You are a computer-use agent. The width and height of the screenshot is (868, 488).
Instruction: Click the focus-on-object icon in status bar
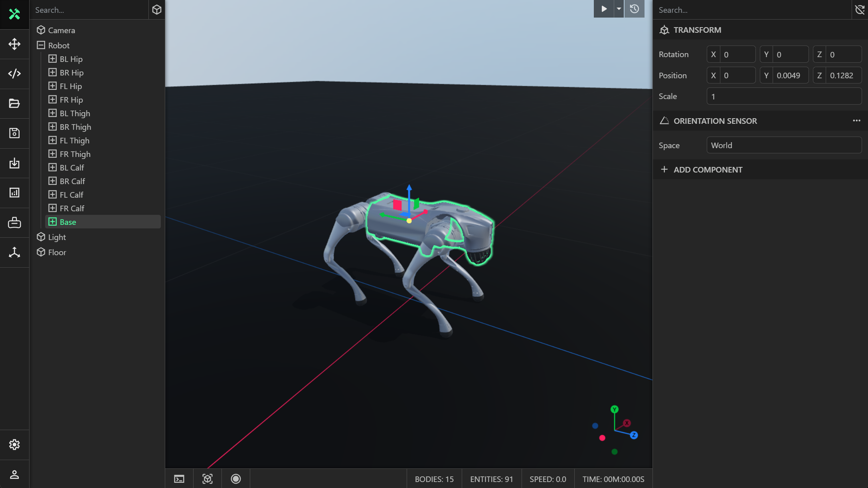(x=208, y=479)
